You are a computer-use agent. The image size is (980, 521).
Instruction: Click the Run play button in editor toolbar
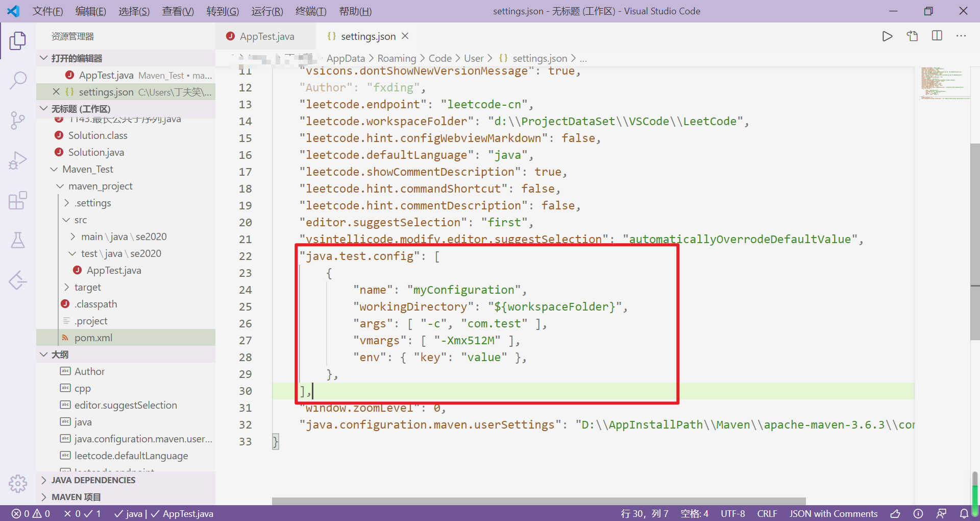click(887, 36)
